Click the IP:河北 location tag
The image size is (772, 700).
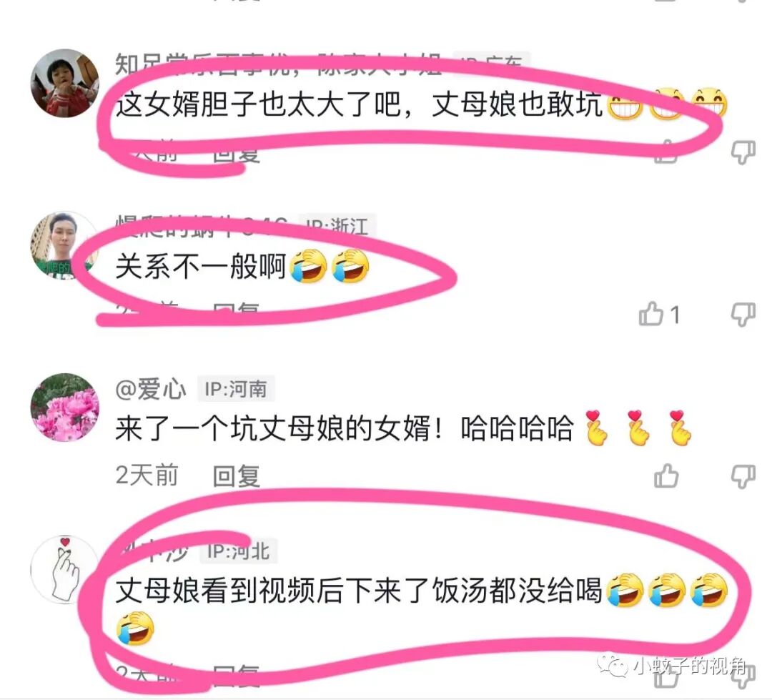click(238, 551)
